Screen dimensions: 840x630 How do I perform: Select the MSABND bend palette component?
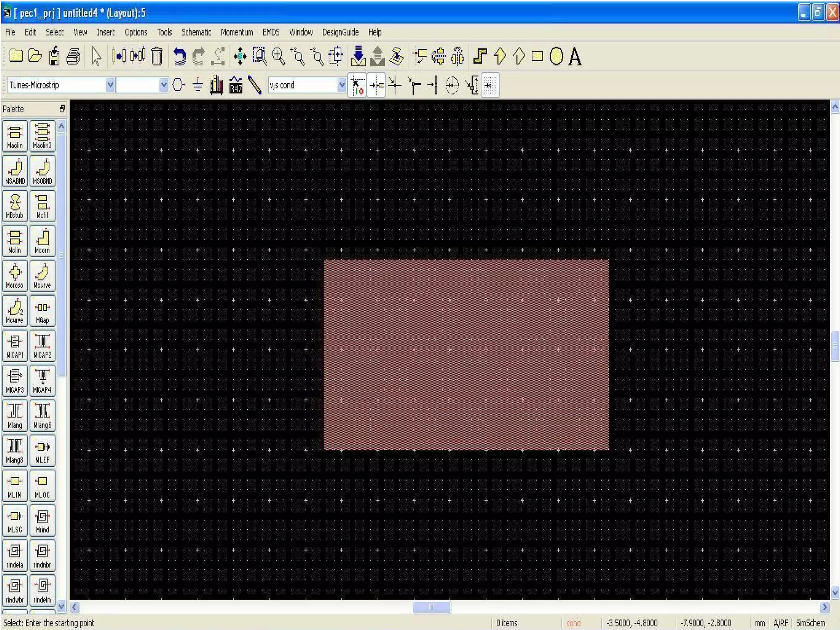tap(15, 171)
